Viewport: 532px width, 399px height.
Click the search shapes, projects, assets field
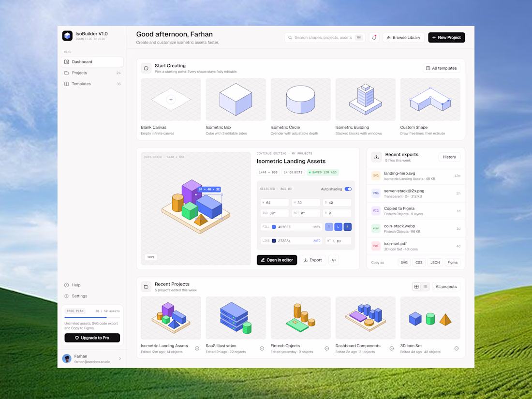point(325,37)
